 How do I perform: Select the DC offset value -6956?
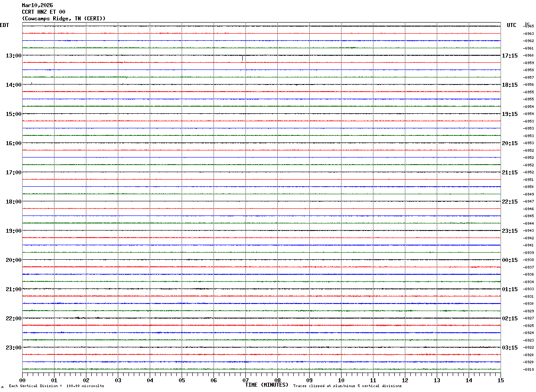[x=528, y=85]
